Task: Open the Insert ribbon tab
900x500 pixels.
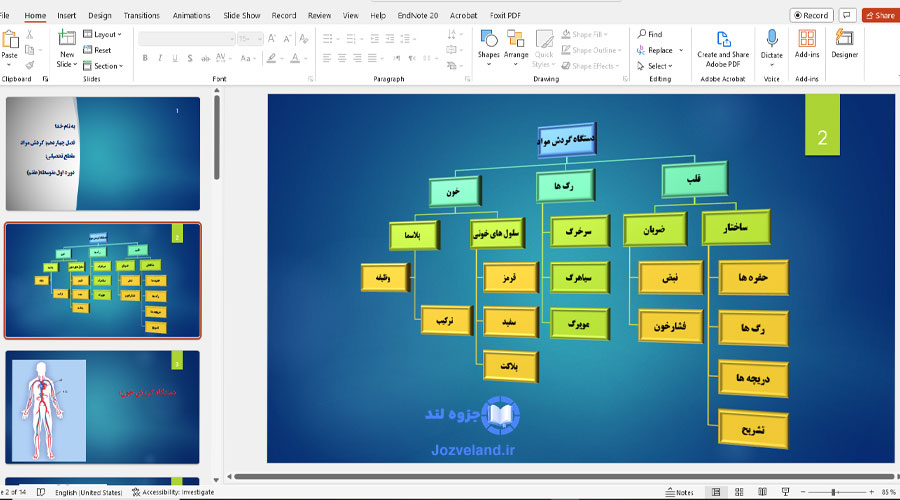Action: 67,15
